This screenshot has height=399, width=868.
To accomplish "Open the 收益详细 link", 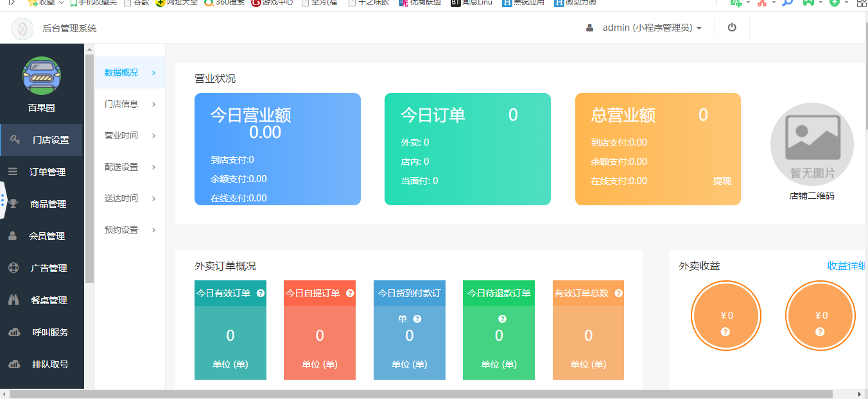I will click(x=846, y=266).
